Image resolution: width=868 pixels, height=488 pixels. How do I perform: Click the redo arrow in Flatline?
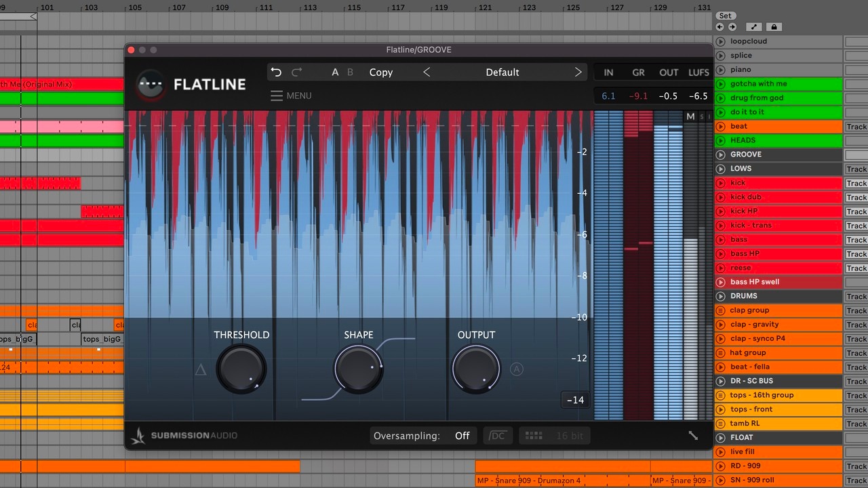[296, 73]
